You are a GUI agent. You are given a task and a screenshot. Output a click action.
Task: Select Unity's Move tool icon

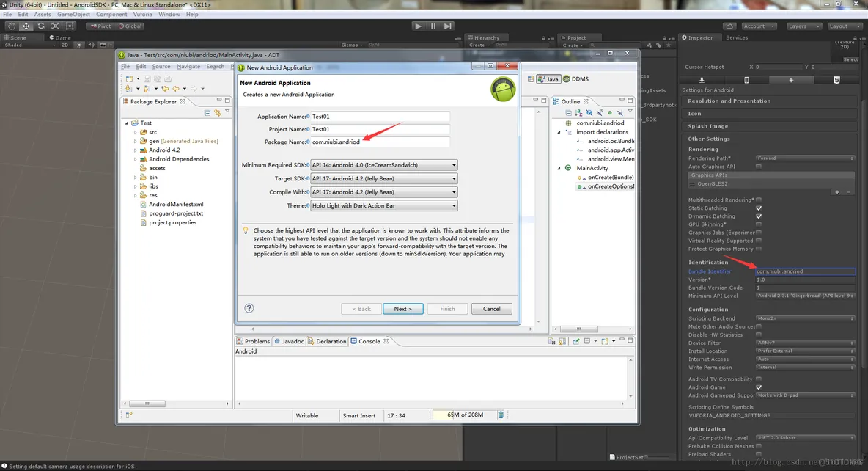[x=26, y=26]
